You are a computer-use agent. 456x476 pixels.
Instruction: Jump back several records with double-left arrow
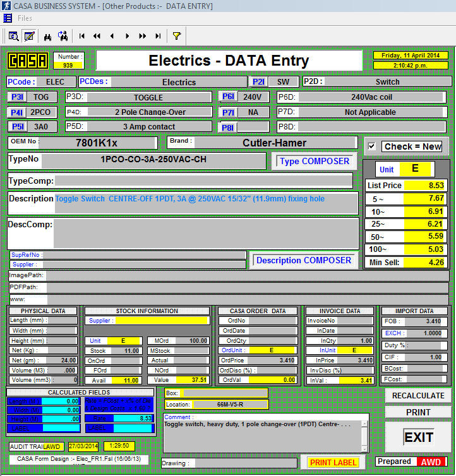tap(97, 36)
